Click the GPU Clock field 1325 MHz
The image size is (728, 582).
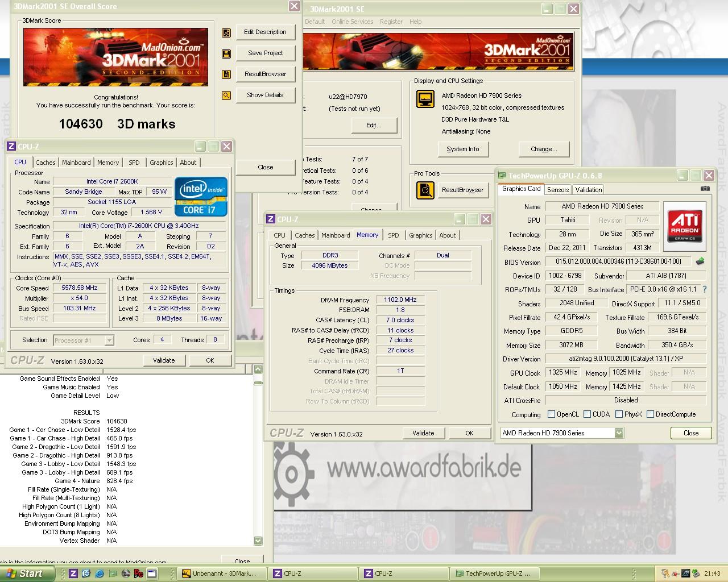[x=563, y=373]
